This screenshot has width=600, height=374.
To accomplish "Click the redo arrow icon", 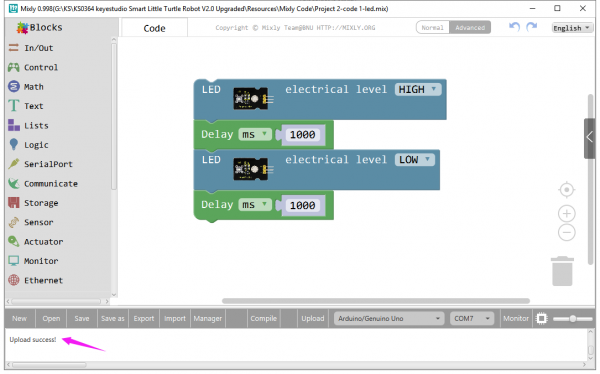I will [532, 27].
